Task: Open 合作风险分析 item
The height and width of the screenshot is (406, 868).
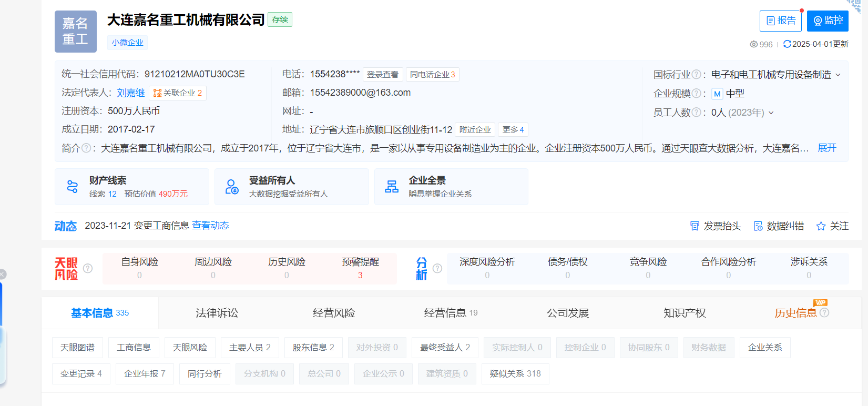Action: 729,268
